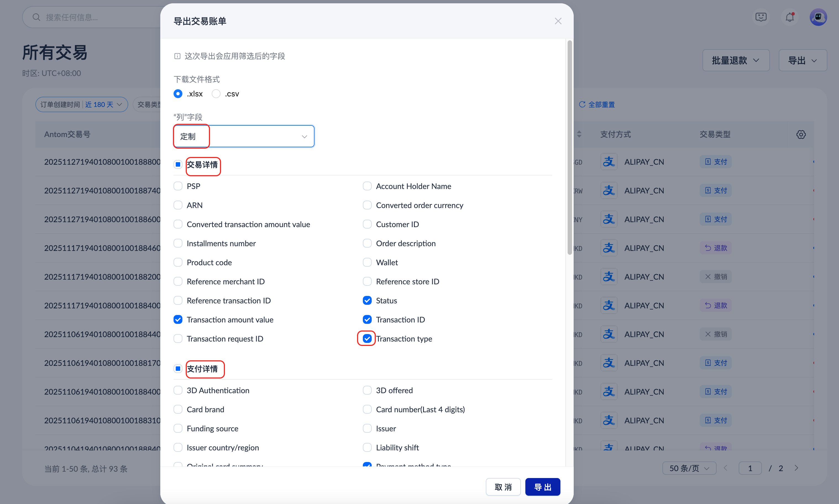Click the dialog vertical scrollbar
This screenshot has height=504, width=839.
(569, 147)
